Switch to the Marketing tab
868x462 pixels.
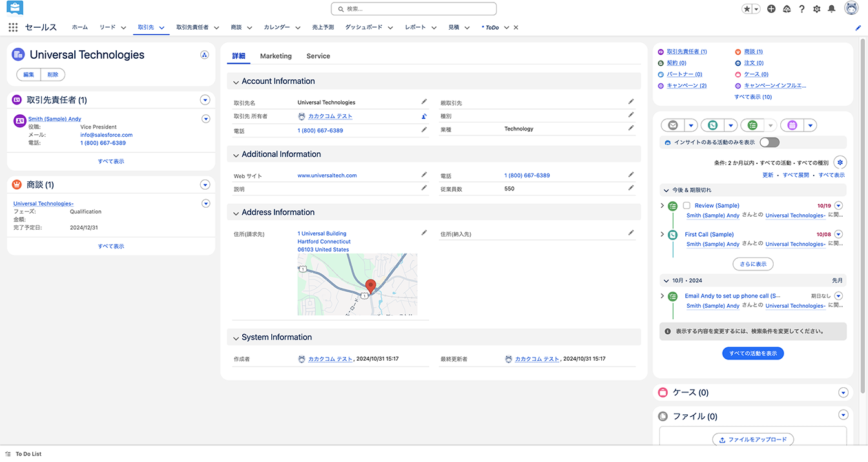pos(276,56)
